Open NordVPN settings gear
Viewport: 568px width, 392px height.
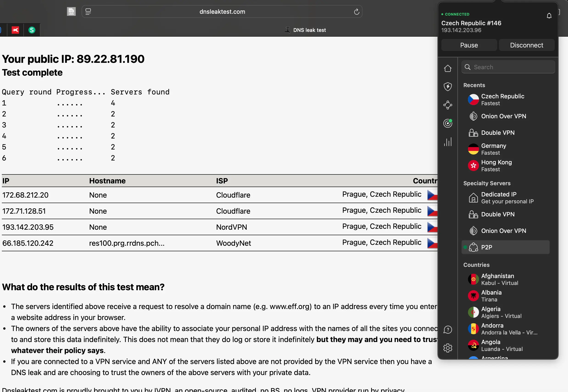tap(448, 348)
